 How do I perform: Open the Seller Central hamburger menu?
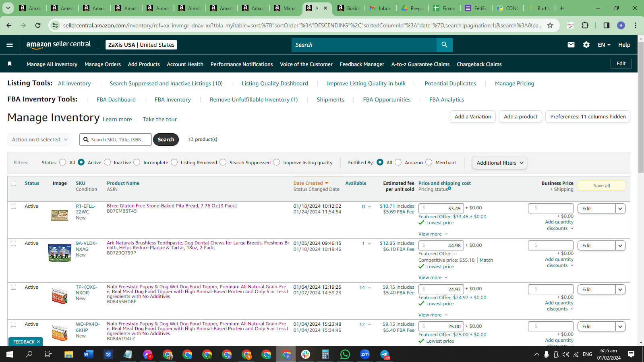[x=10, y=45]
